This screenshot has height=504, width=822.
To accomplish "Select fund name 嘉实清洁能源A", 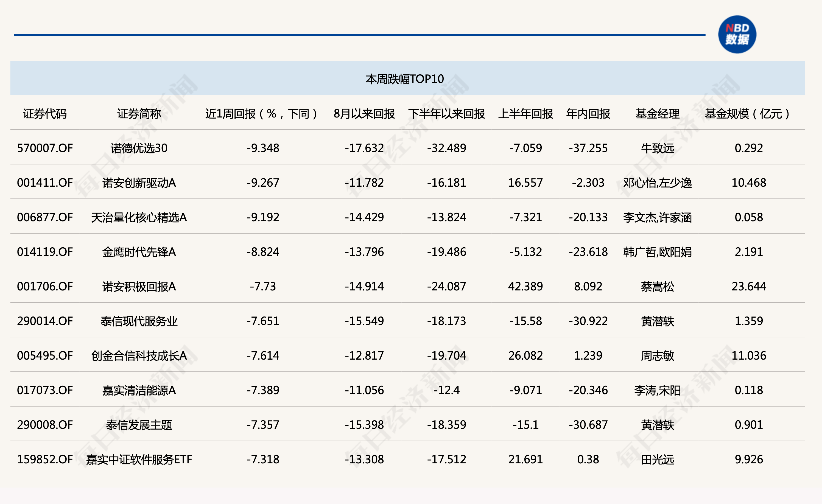I will coord(139,390).
